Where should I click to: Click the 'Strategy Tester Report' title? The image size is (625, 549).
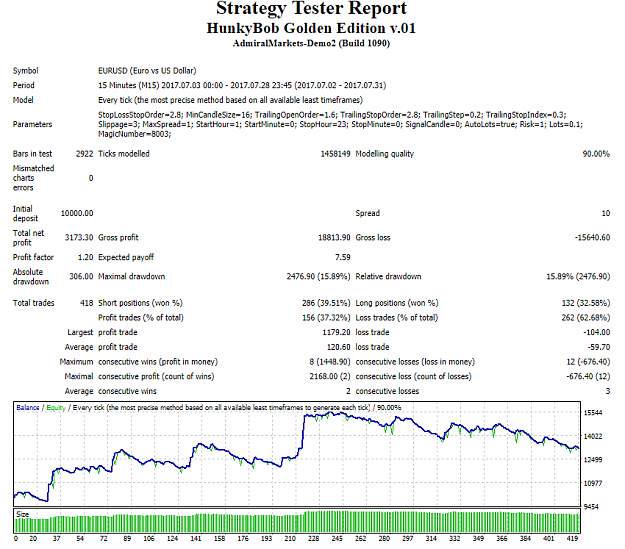tap(311, 8)
